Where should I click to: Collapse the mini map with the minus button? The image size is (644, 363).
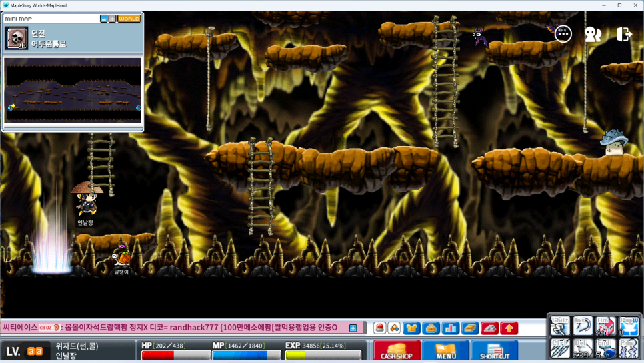[103, 19]
